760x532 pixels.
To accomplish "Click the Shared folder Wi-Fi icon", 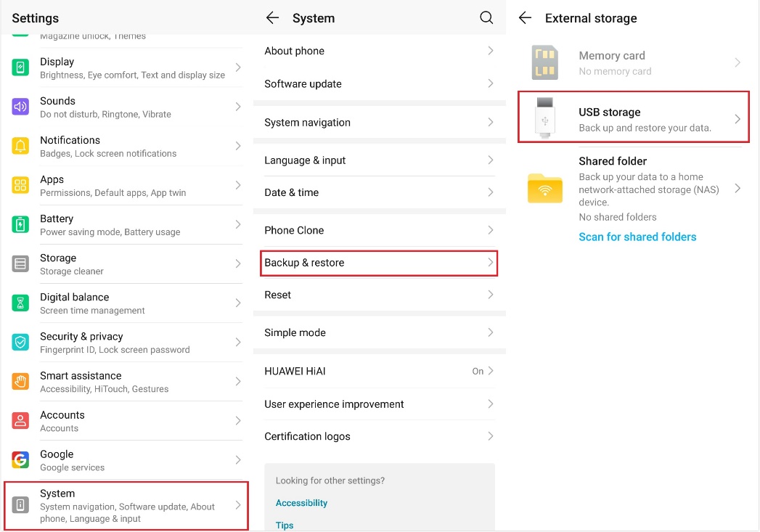I will coord(545,188).
